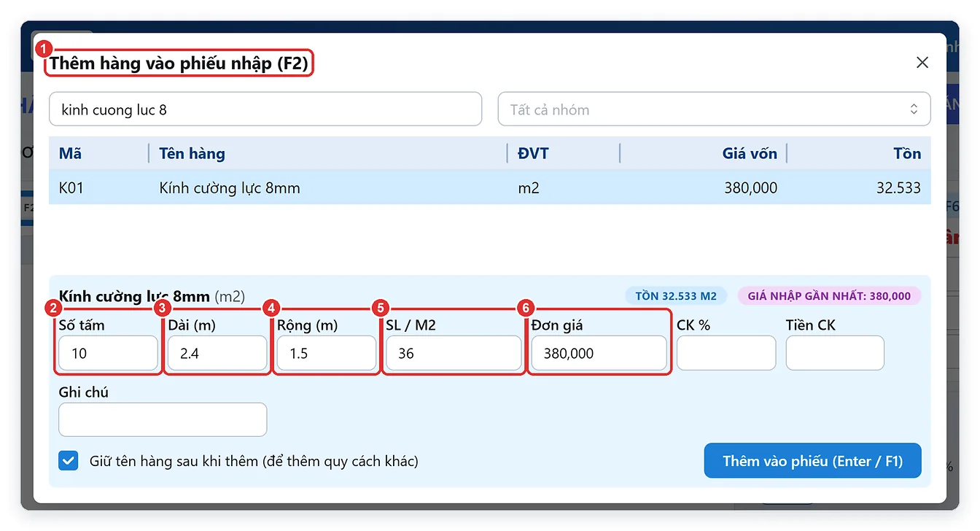The image size is (980, 531).
Task: Close the Thêm hàng vào phiếu nhập dialog
Action: [922, 63]
